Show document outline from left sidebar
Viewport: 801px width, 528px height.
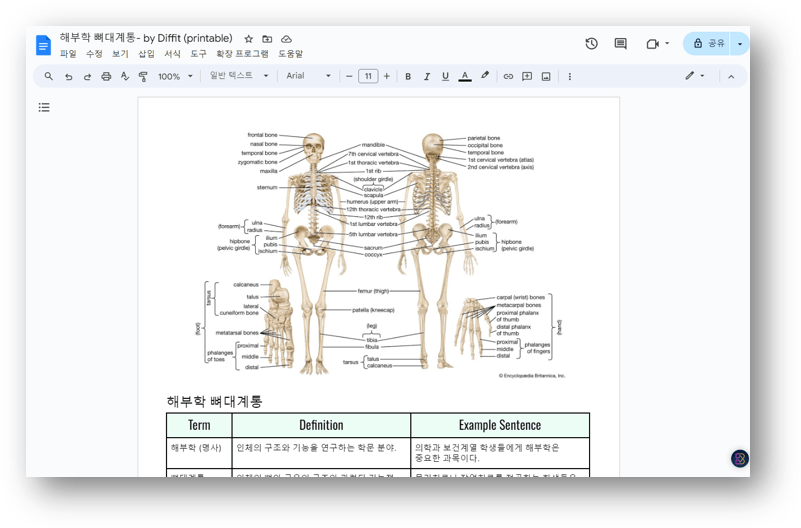click(x=44, y=107)
